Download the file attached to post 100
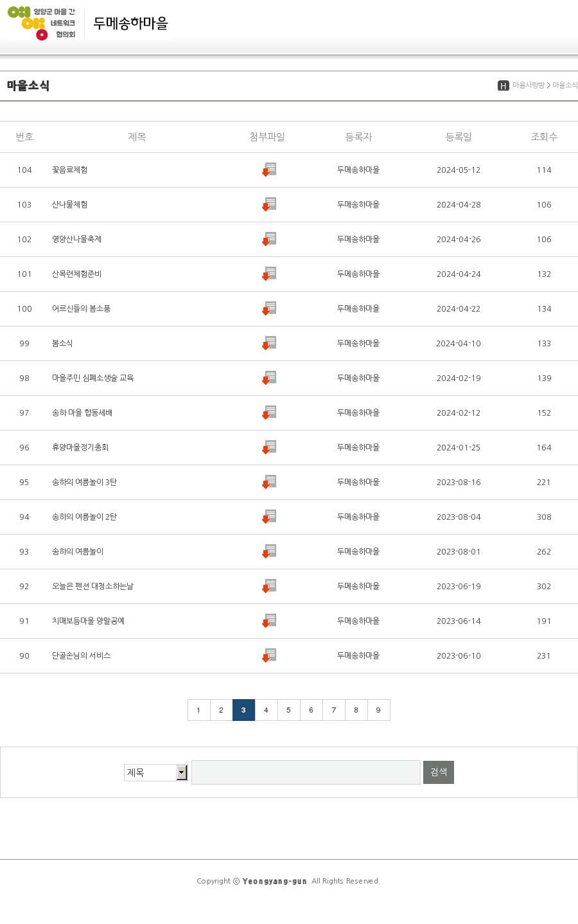578x924 pixels. click(x=269, y=308)
